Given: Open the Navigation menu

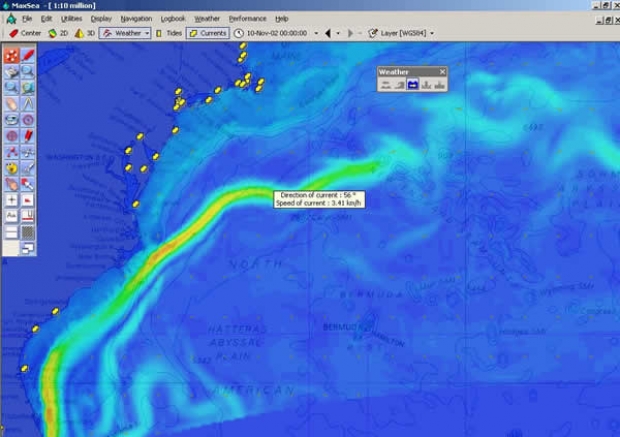Looking at the screenshot, I should tap(136, 19).
